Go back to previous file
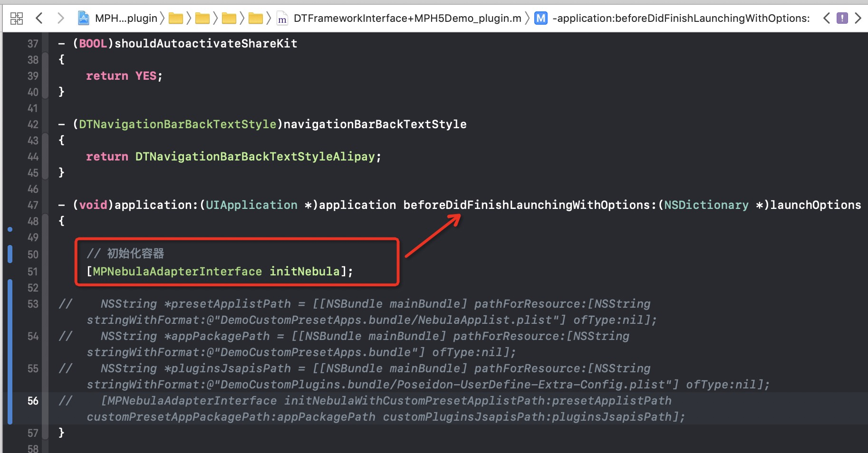Image resolution: width=868 pixels, height=453 pixels. click(x=39, y=19)
